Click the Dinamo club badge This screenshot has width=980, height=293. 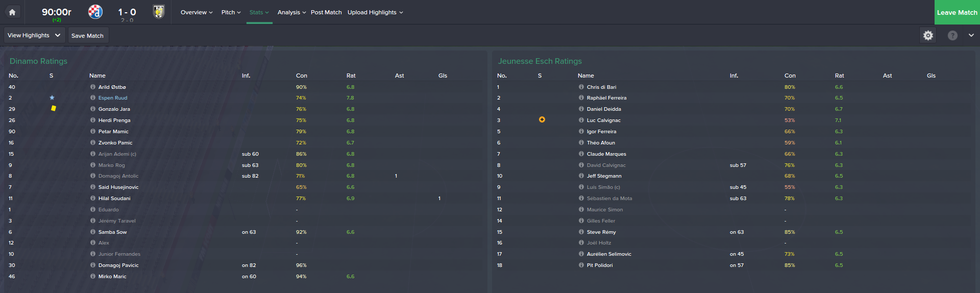point(95,12)
